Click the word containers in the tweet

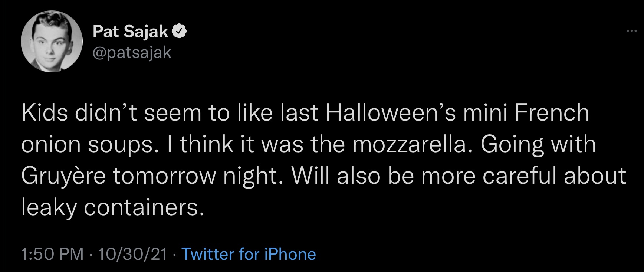tap(144, 207)
